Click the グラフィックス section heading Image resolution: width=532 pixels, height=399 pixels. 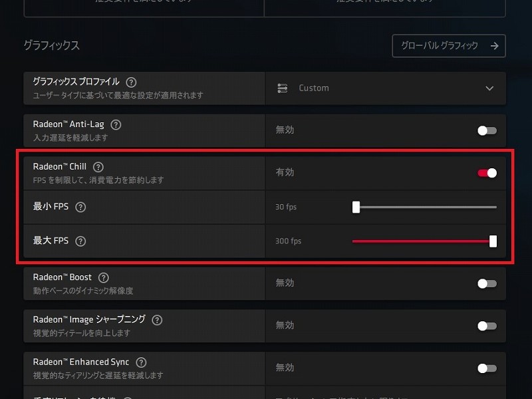click(x=52, y=45)
